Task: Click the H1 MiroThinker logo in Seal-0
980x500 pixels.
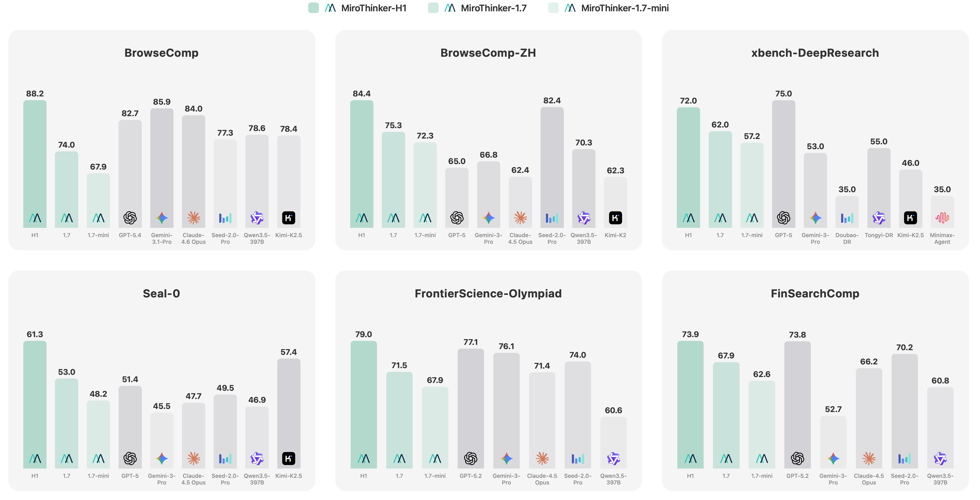Action: tap(35, 459)
